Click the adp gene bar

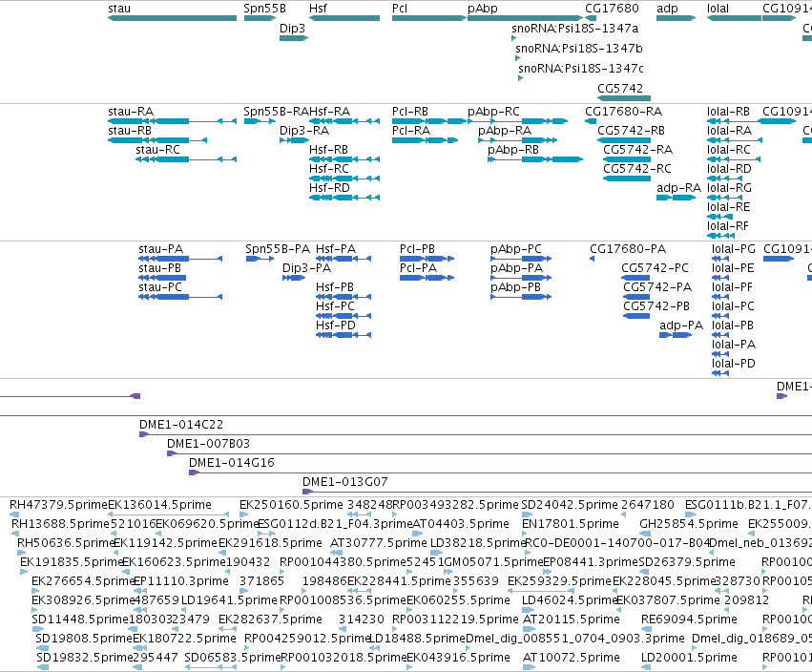(x=676, y=18)
